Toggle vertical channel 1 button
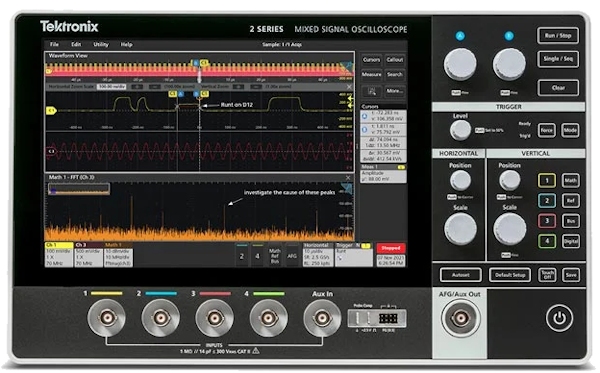 click(547, 180)
